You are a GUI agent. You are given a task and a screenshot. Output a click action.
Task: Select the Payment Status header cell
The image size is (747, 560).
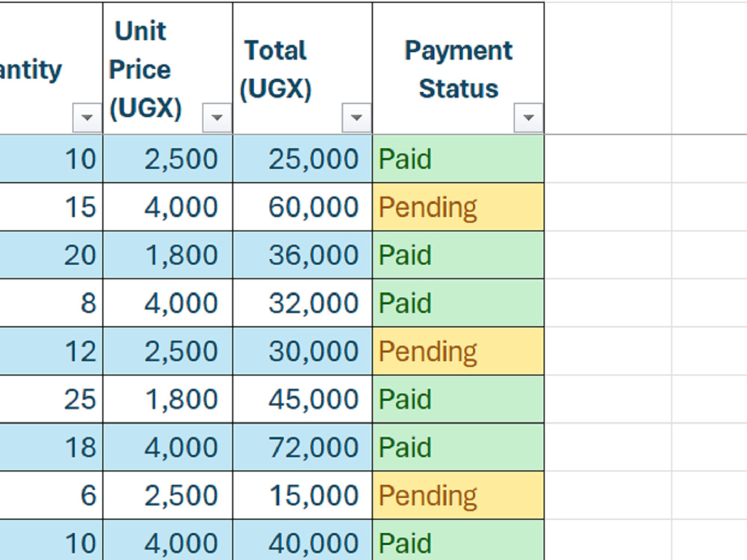[x=459, y=69]
